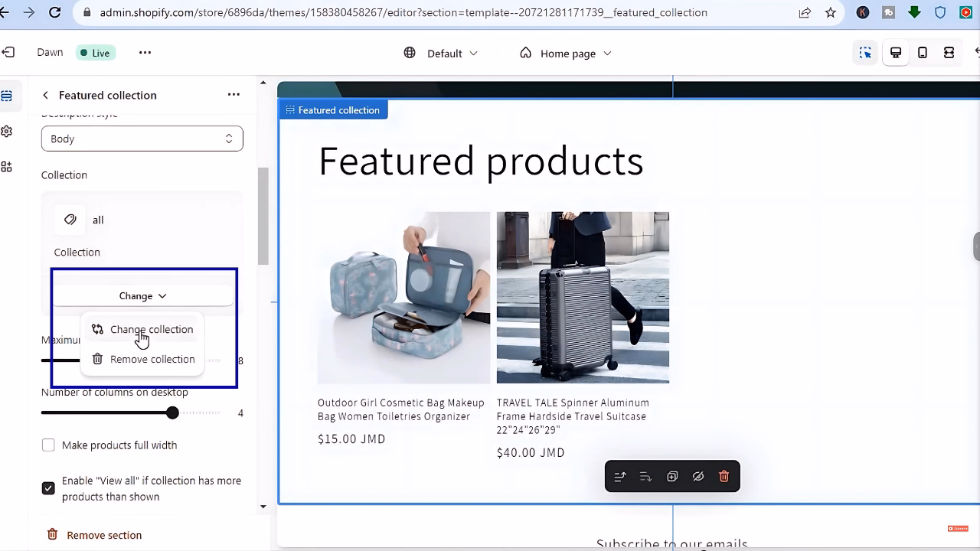Open the Home page template dropdown
This screenshot has height=551, width=980.
566,53
